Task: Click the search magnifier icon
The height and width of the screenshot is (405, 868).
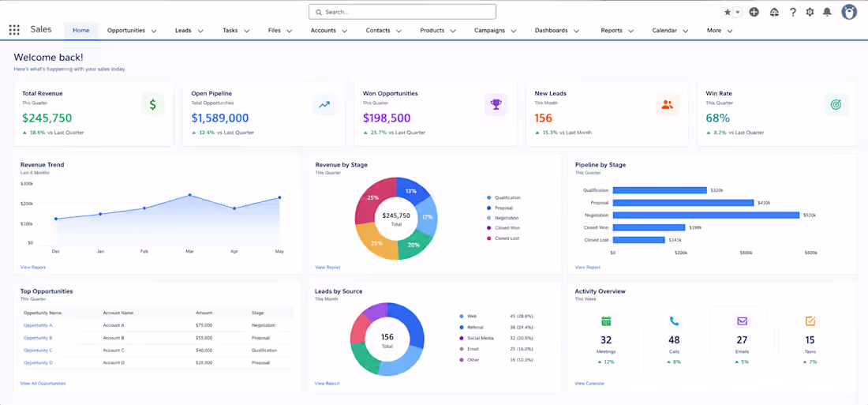Action: (319, 12)
